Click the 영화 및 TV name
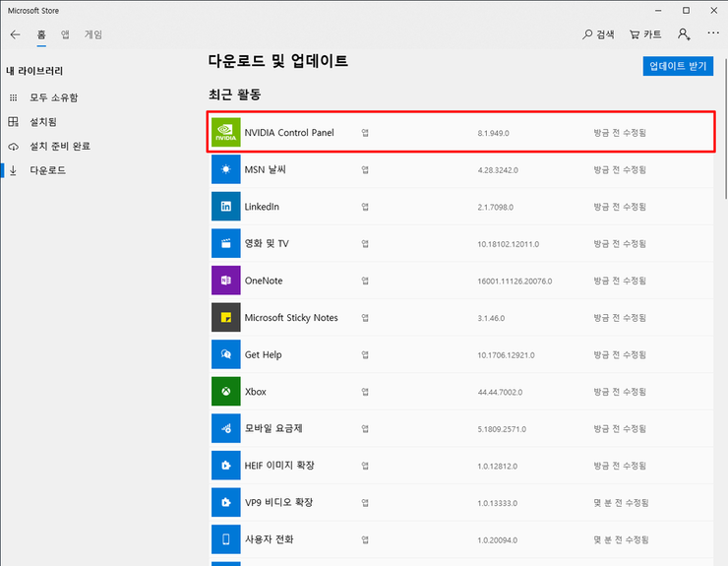Viewport: 728px width, 566px height. 267,243
